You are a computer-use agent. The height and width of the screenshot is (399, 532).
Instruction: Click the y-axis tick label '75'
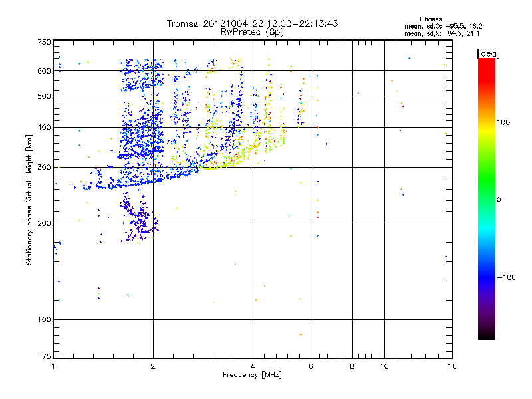point(47,356)
